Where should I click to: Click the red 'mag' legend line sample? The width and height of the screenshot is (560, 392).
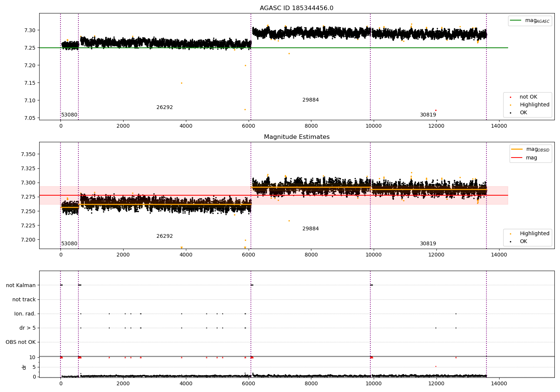pos(517,158)
